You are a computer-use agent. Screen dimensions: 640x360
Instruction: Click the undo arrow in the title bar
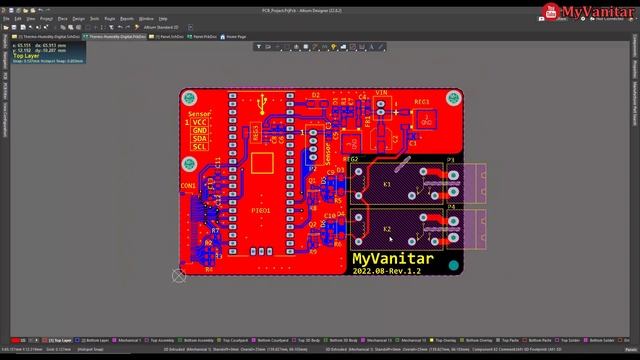40,10
